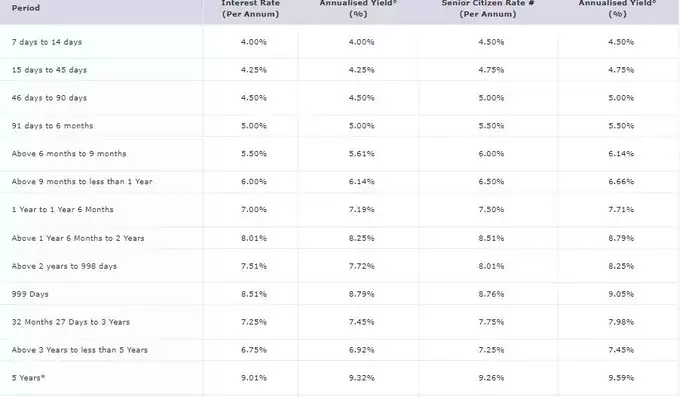Image resolution: width=680 pixels, height=397 pixels.
Task: Click the 9.01% interest rate cell
Action: tap(254, 378)
